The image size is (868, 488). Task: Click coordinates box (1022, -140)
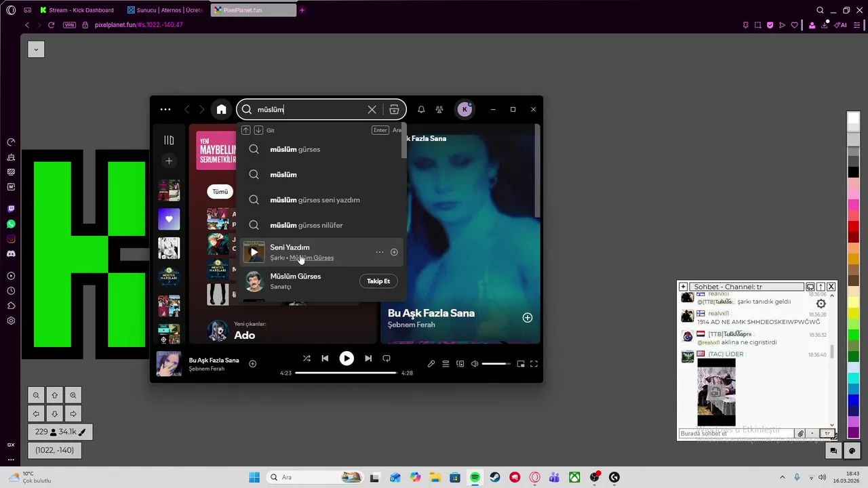click(x=55, y=450)
